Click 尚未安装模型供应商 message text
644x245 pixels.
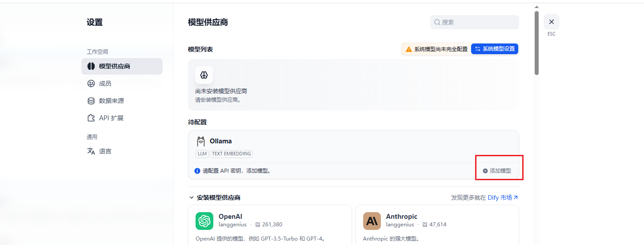tap(221, 91)
